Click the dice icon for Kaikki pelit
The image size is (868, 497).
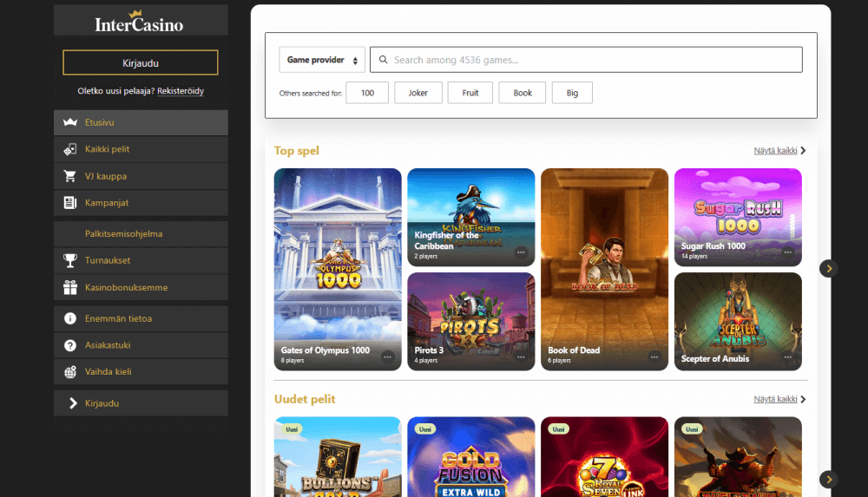[x=70, y=149]
